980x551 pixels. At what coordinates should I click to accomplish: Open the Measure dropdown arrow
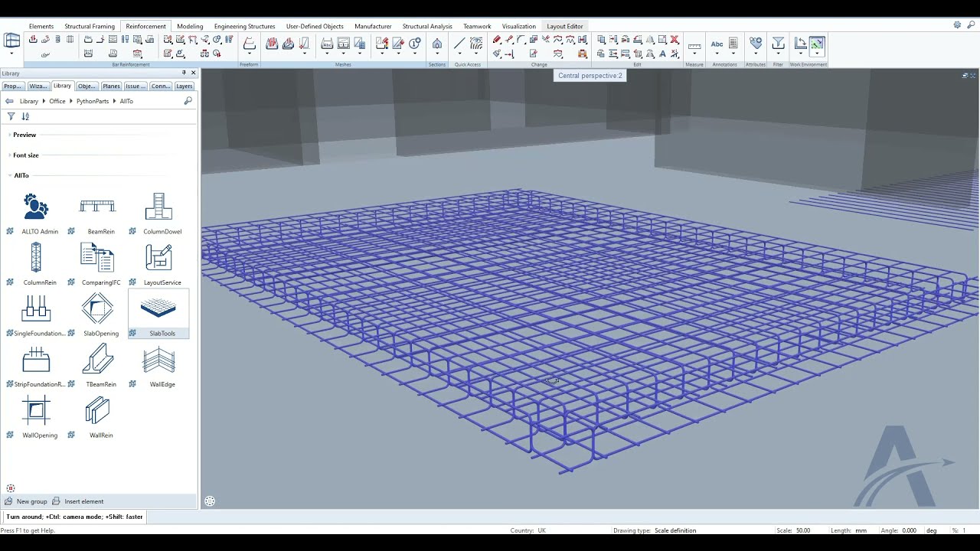click(694, 54)
